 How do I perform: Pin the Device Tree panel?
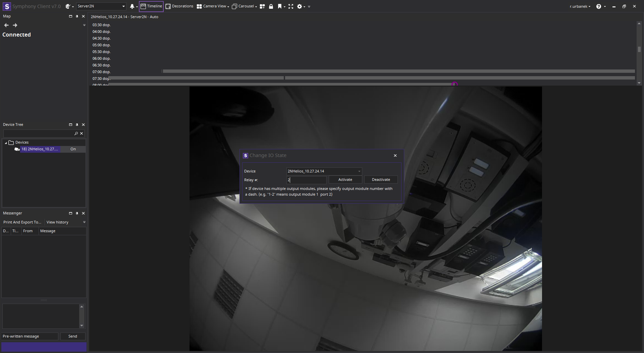[77, 125]
